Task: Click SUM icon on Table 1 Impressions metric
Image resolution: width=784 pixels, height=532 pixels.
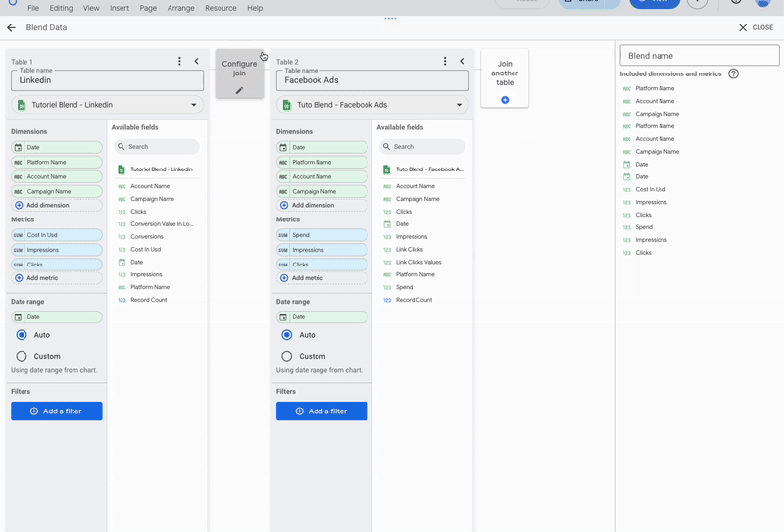Action: click(18, 250)
